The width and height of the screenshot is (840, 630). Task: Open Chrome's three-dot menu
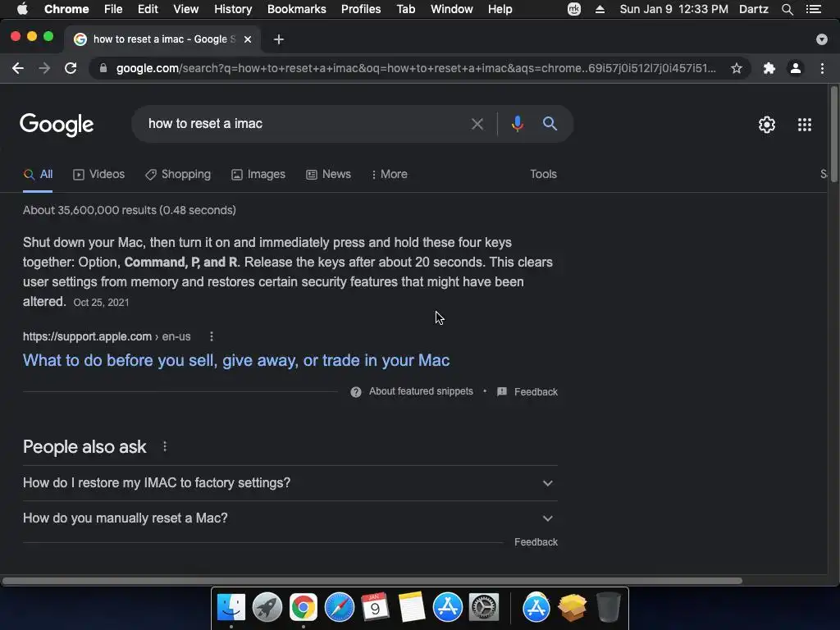pos(822,68)
